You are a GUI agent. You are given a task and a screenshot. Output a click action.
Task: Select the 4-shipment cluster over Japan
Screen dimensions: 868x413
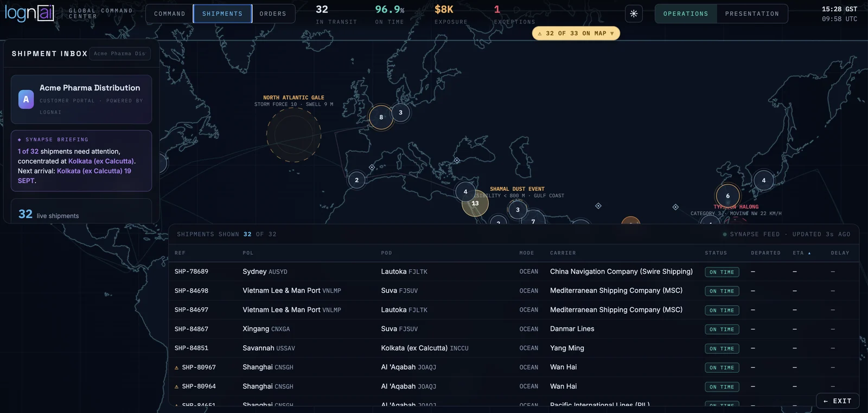pyautogui.click(x=763, y=180)
